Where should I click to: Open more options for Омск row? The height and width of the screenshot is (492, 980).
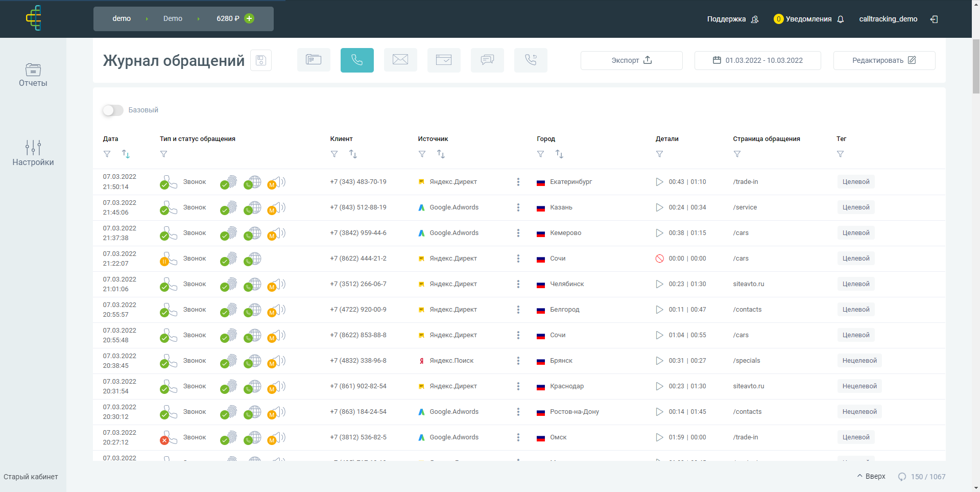pos(518,437)
